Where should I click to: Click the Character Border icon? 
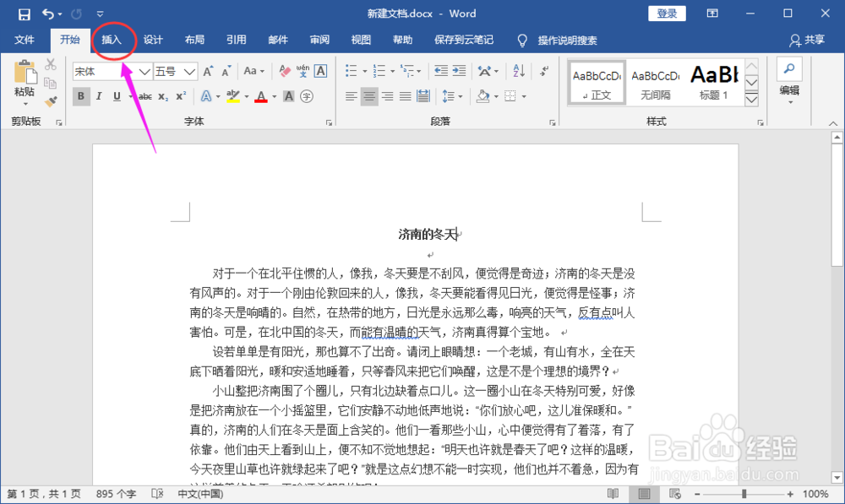tap(320, 71)
